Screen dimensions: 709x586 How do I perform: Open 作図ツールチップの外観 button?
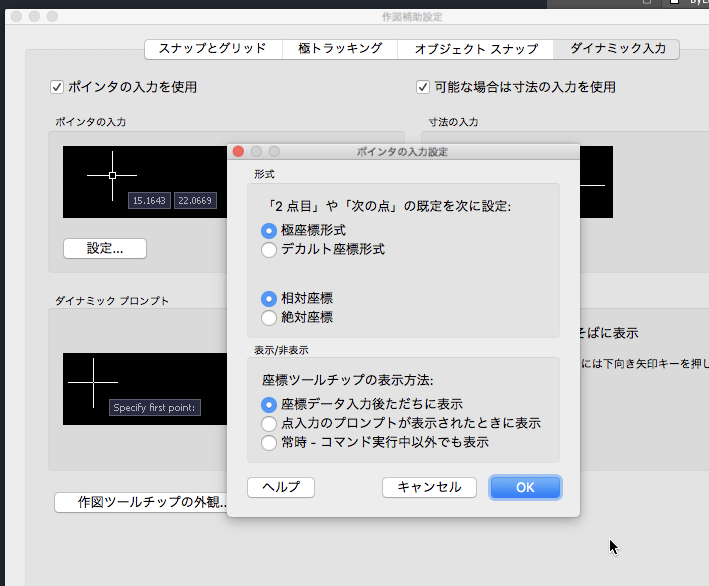point(141,502)
